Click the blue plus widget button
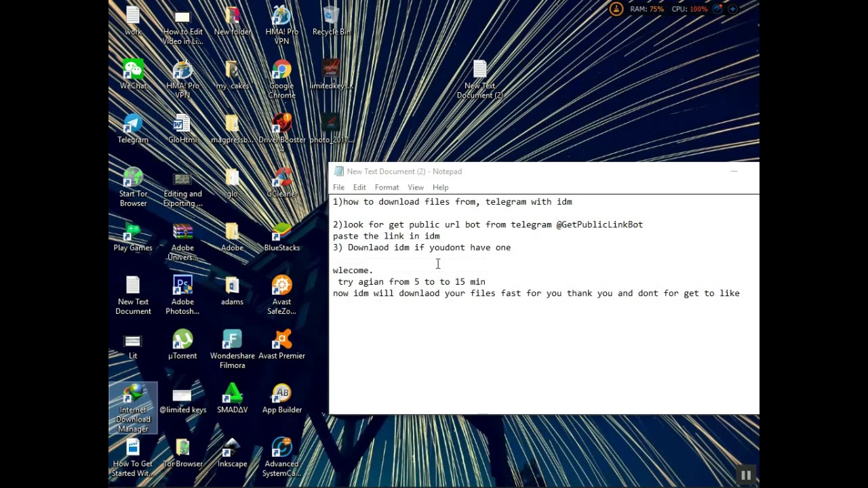The width and height of the screenshot is (868, 488). 732,9
